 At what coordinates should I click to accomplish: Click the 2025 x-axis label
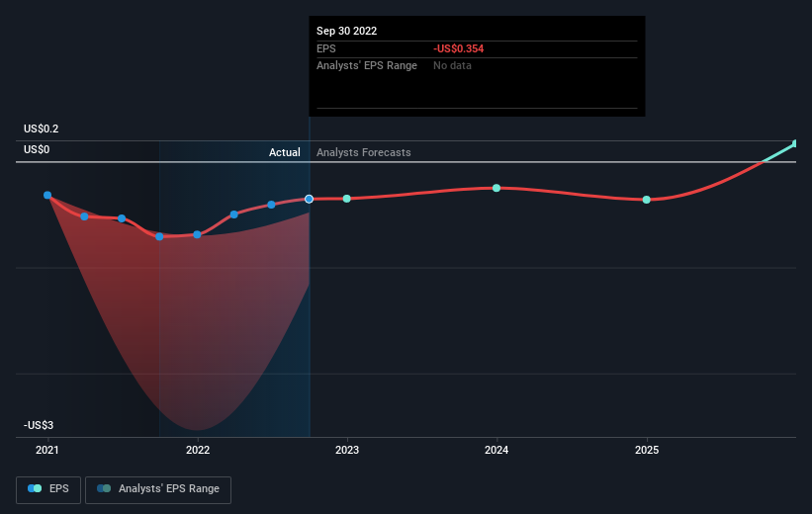(647, 450)
